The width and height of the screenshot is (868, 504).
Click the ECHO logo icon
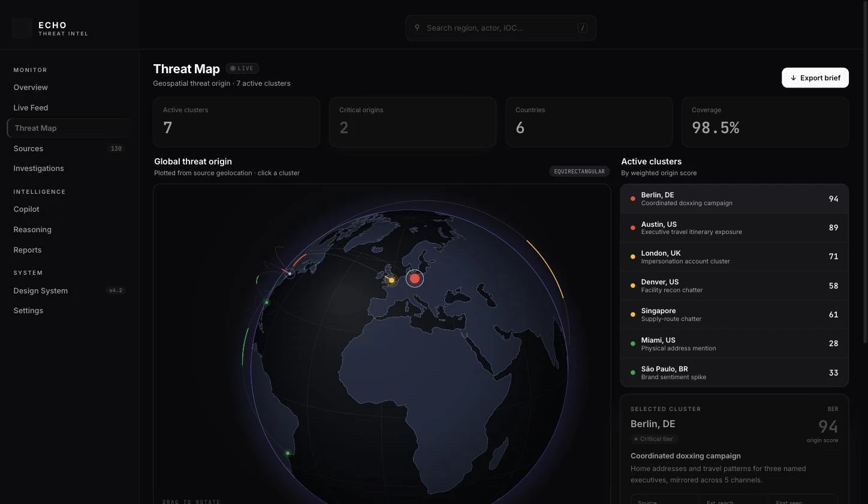click(x=22, y=28)
